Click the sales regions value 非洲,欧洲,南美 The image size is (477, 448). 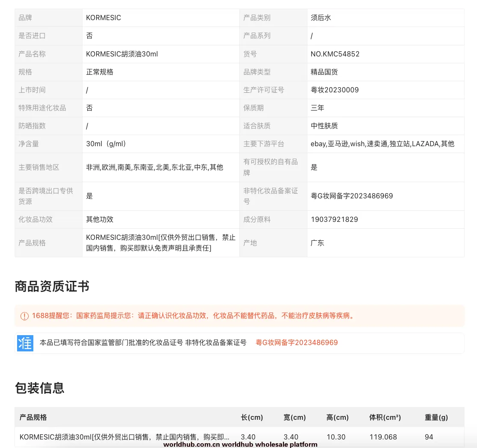pyautogui.click(x=155, y=167)
